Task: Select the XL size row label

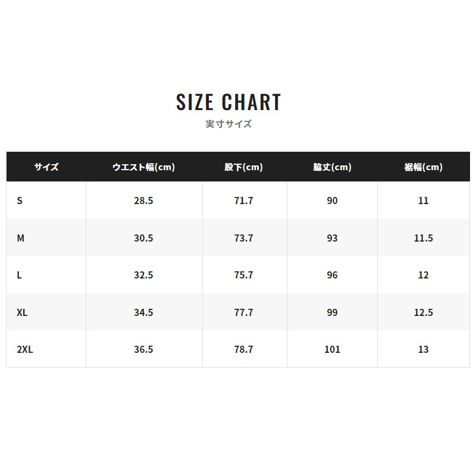Action: click(22, 312)
